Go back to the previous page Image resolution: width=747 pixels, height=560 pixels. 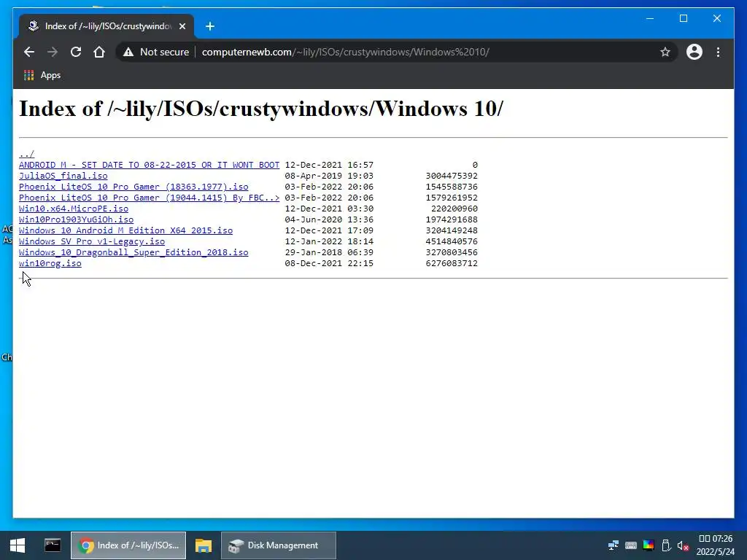[x=29, y=52]
